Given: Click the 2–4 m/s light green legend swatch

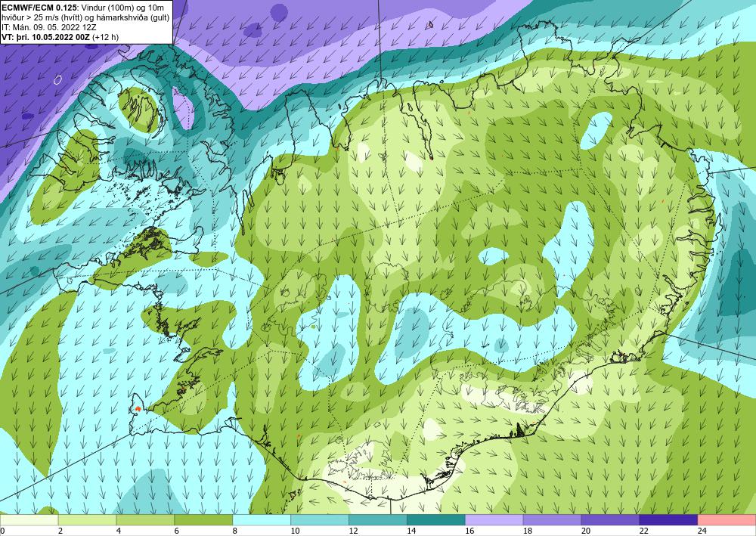Looking at the screenshot, I should 87,520.
